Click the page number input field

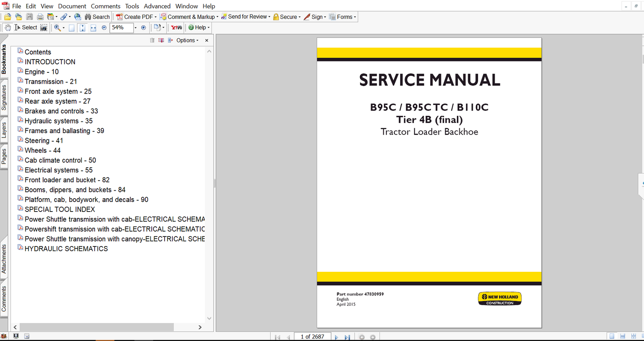(x=312, y=337)
